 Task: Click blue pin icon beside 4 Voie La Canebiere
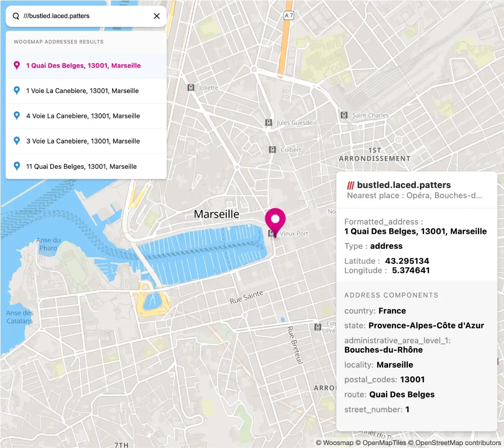(17, 115)
